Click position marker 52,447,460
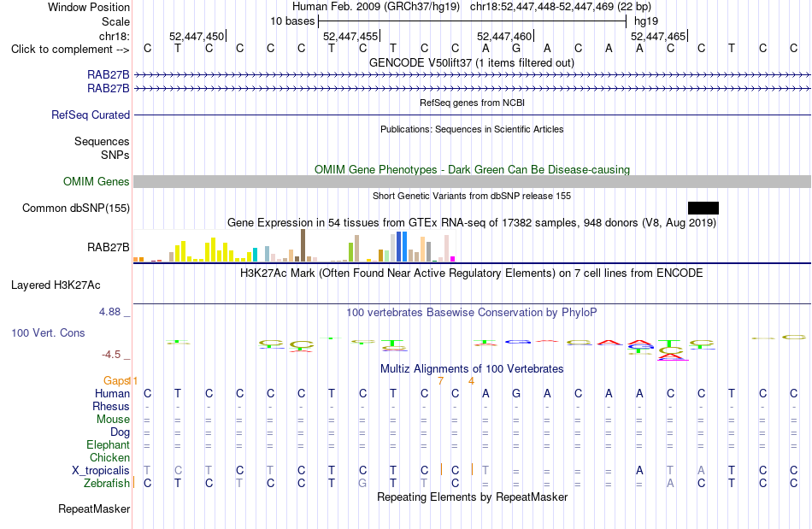Screen dimensions: 812x529 tap(504, 36)
